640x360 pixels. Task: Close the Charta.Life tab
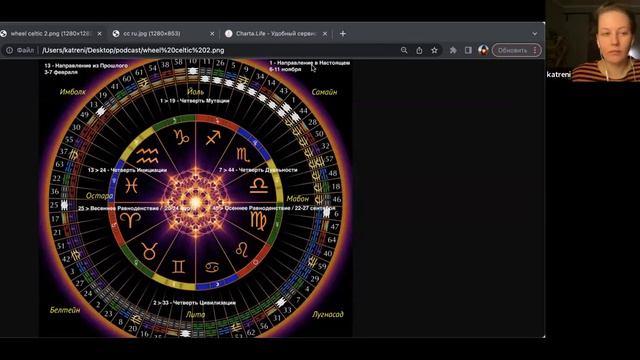(x=325, y=34)
